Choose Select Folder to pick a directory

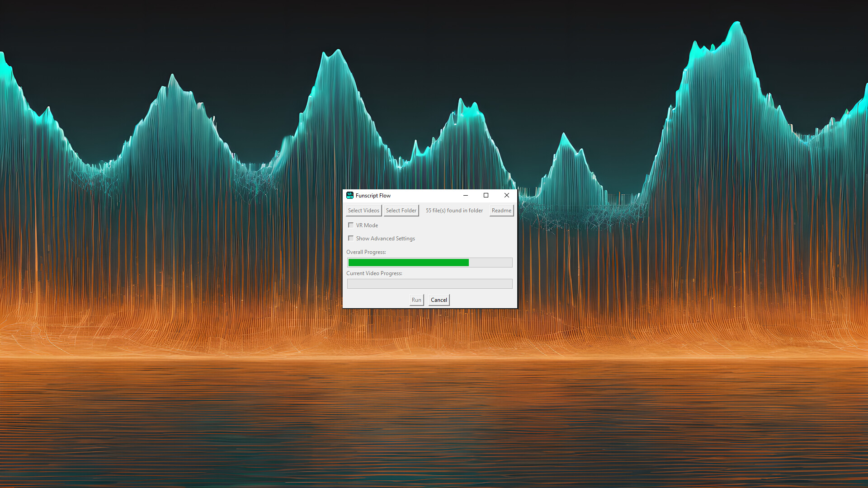(401, 210)
